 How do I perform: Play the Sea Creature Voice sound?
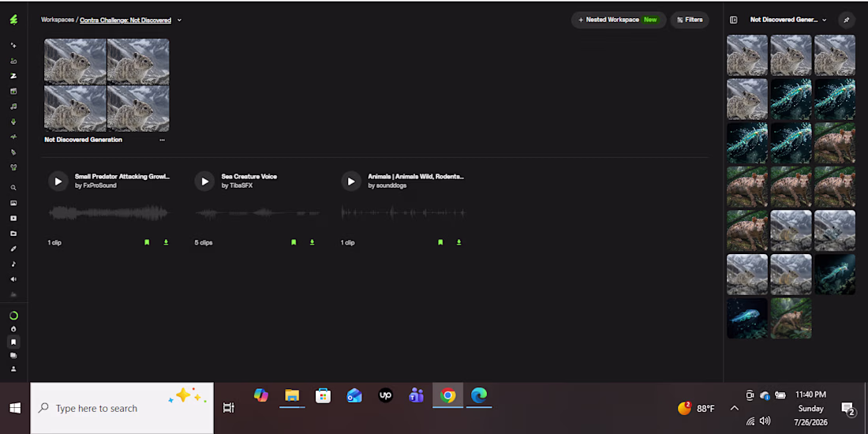(x=205, y=181)
